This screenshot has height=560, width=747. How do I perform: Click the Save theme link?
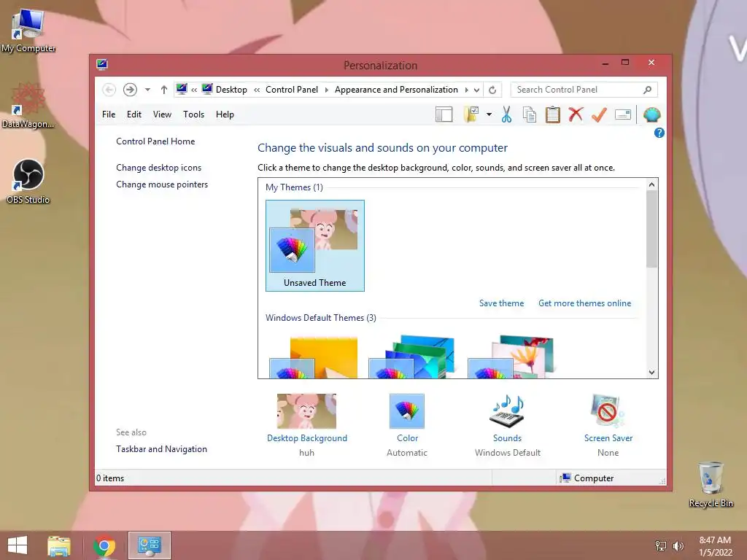[x=501, y=303]
